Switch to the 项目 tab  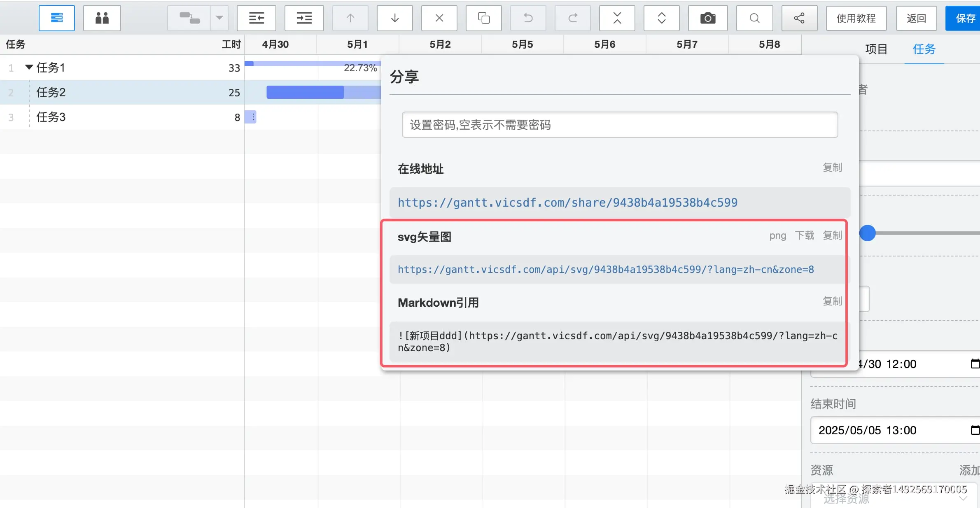876,49
